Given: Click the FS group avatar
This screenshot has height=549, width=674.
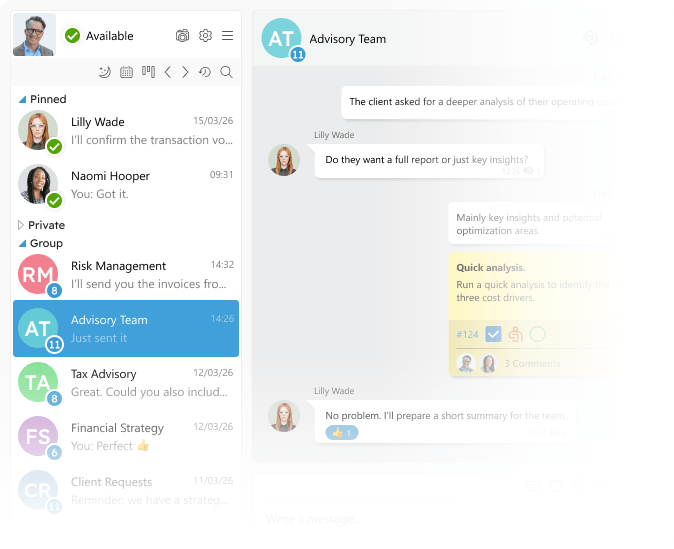Looking at the screenshot, I should (x=38, y=436).
